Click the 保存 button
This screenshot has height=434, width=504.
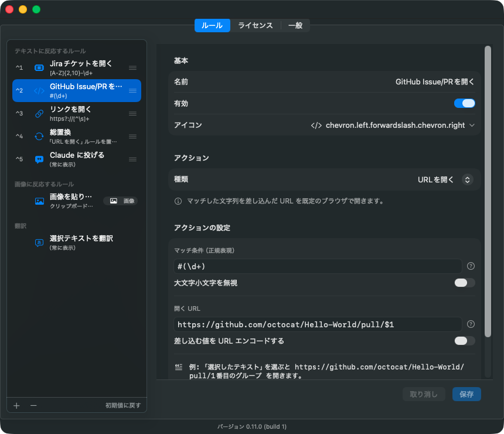[x=466, y=394]
